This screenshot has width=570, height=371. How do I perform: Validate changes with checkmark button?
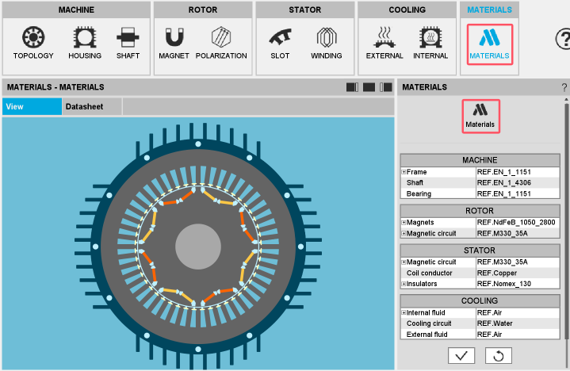point(461,355)
